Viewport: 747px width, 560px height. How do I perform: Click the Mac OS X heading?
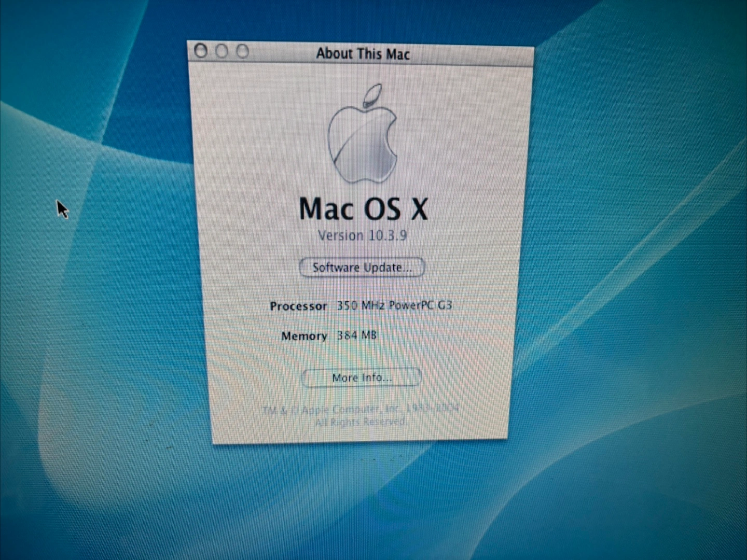[x=364, y=208]
